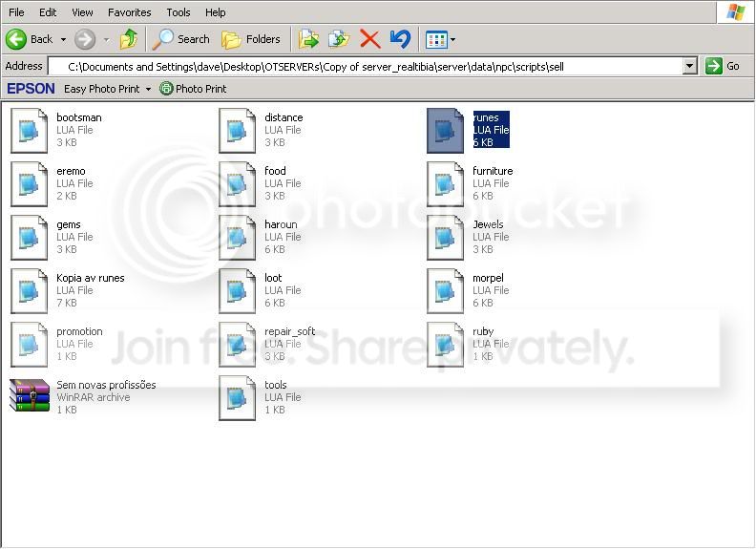Select the Sem novas profissões WinRAR archive

coord(83,397)
